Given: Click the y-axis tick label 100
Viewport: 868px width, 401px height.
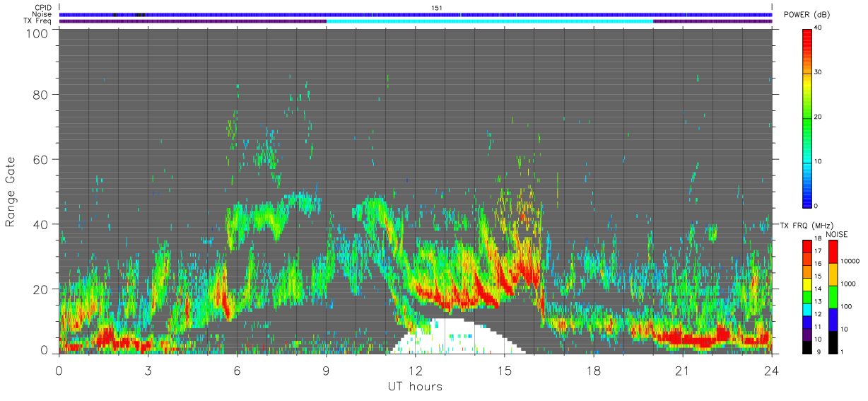Looking at the screenshot, I should (37, 33).
